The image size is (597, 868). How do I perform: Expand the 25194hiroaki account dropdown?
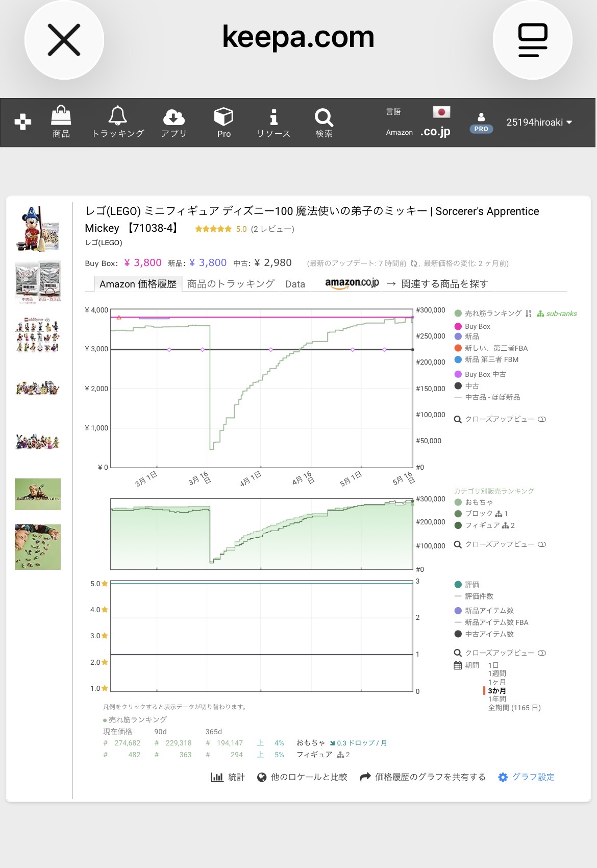pyautogui.click(x=539, y=123)
